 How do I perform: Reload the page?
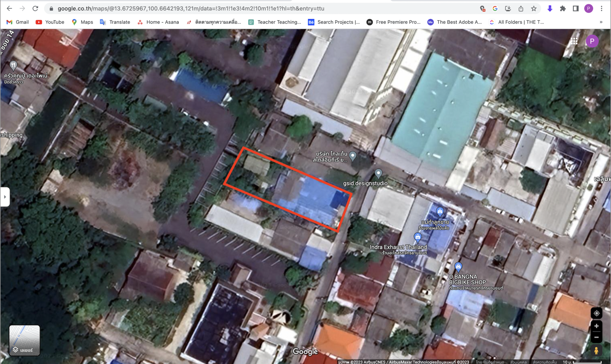pyautogui.click(x=35, y=9)
